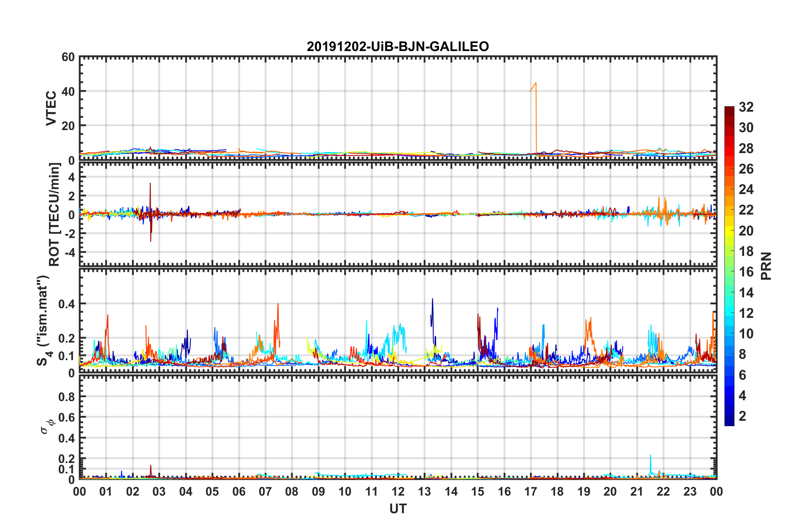Click the UT x-axis label
This screenshot has height=532, width=796.
(398, 509)
